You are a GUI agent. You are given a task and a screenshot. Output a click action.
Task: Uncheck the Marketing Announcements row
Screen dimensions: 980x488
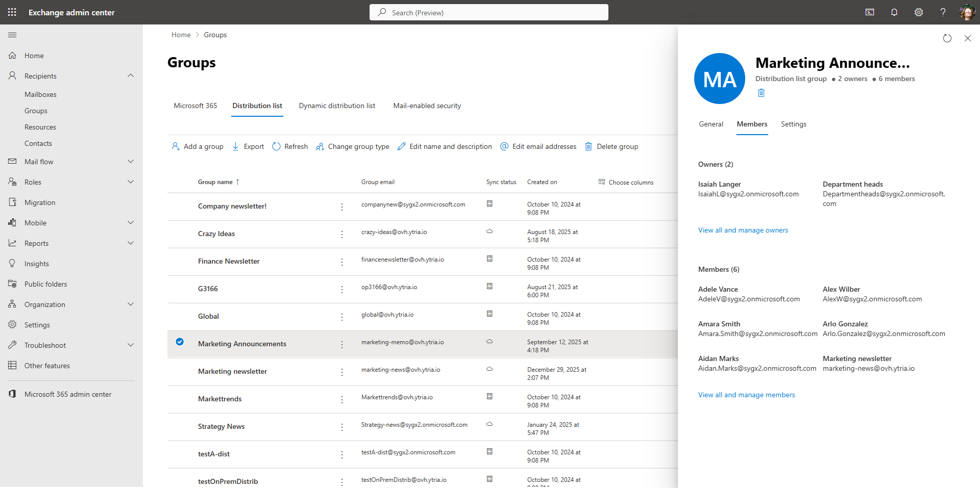(180, 342)
